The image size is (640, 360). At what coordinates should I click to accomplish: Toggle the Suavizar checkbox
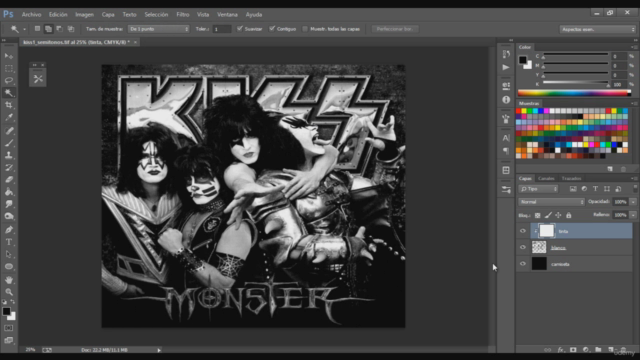coord(240,29)
